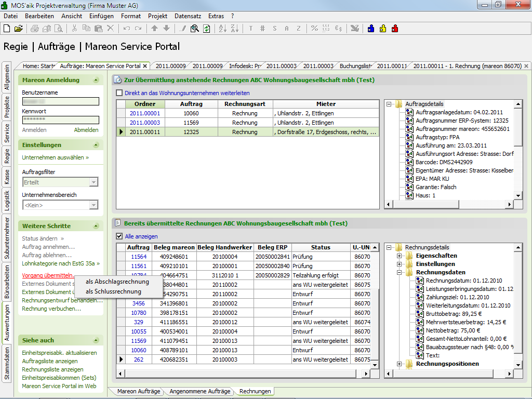Choose 'als Schlussrechnung' from the popup

113,291
